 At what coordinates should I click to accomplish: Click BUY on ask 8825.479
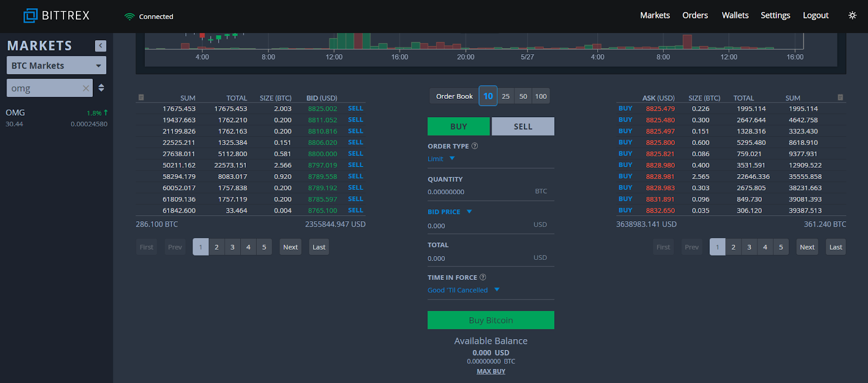(626, 108)
